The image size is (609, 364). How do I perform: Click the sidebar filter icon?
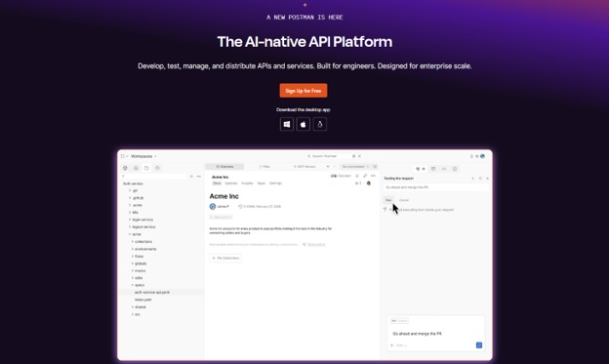click(x=123, y=177)
